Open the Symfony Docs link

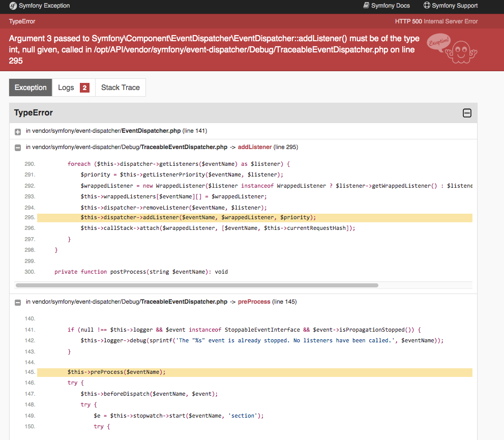(x=387, y=6)
